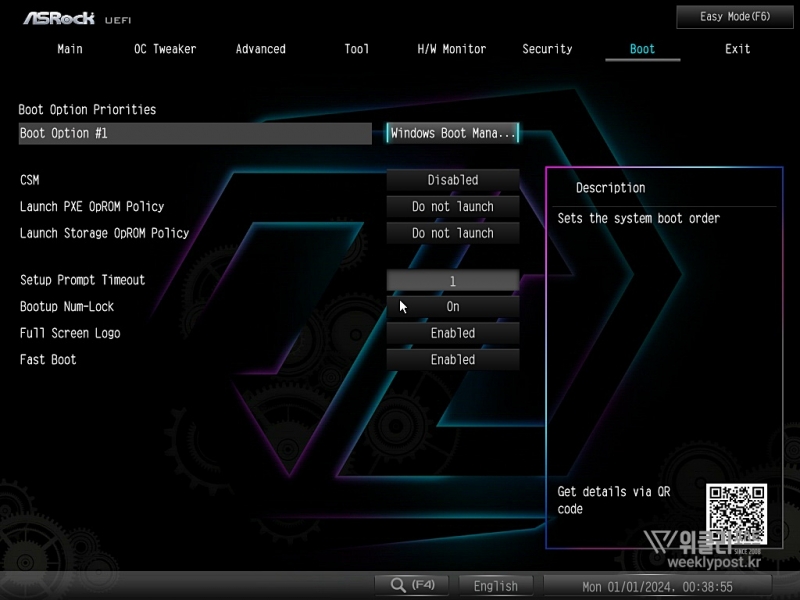Open the CSM Disabled dropdown
Image resolution: width=800 pixels, height=600 pixels.
click(453, 180)
